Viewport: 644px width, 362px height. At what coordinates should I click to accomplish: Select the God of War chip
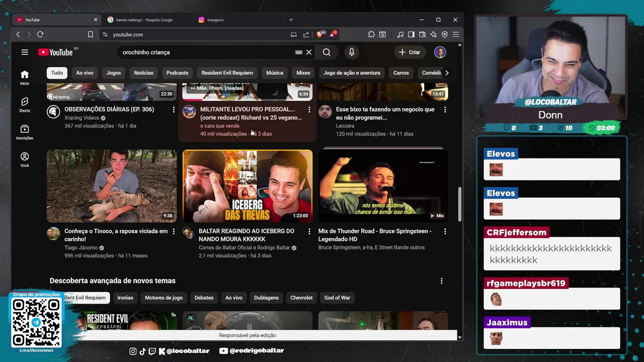point(337,298)
